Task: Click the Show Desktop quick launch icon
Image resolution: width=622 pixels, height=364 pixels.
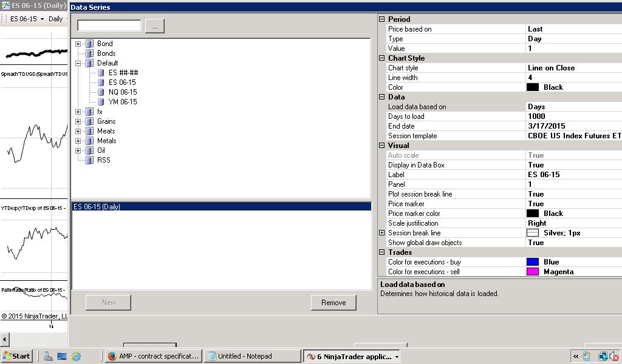Action: click(62, 356)
